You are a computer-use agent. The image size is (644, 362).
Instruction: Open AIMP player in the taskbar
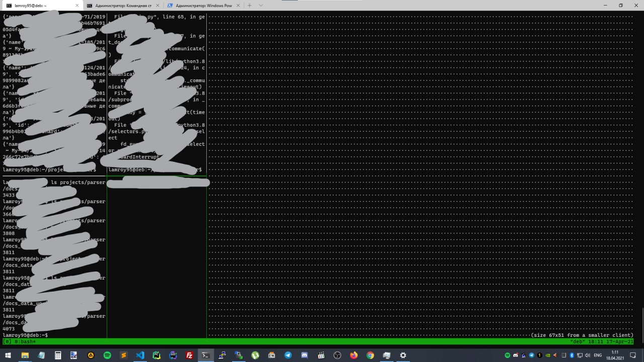coord(91,355)
